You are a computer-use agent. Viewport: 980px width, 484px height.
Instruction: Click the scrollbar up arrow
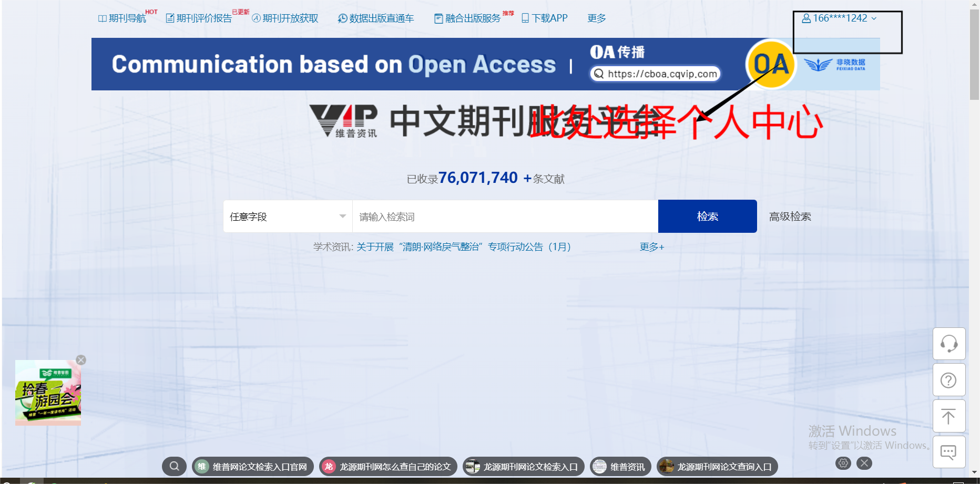click(974, 4)
